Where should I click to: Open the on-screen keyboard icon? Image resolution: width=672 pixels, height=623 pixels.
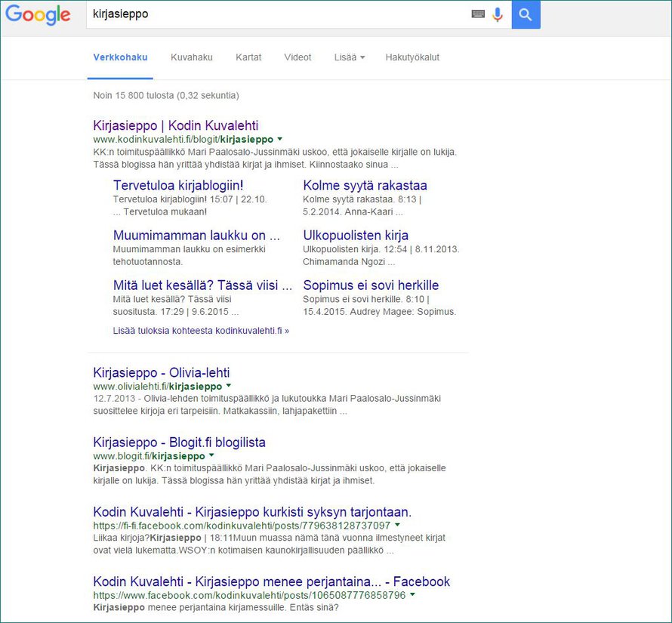478,14
